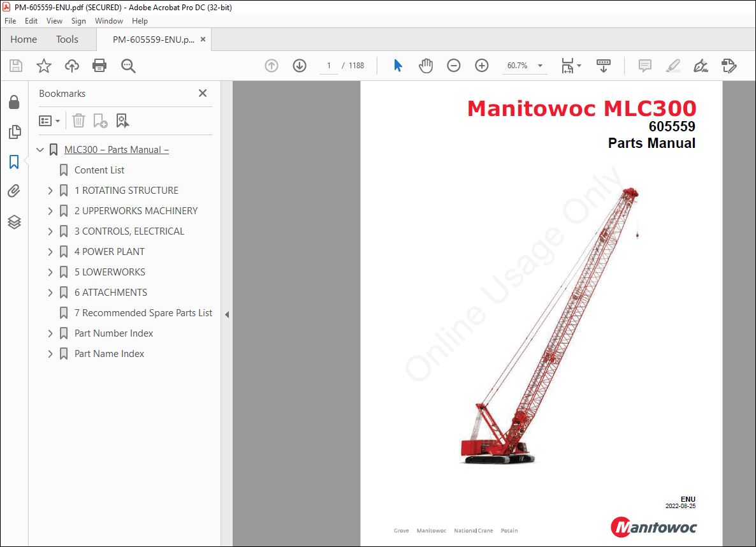Add new bookmark icon
756x547 pixels.
(100, 120)
